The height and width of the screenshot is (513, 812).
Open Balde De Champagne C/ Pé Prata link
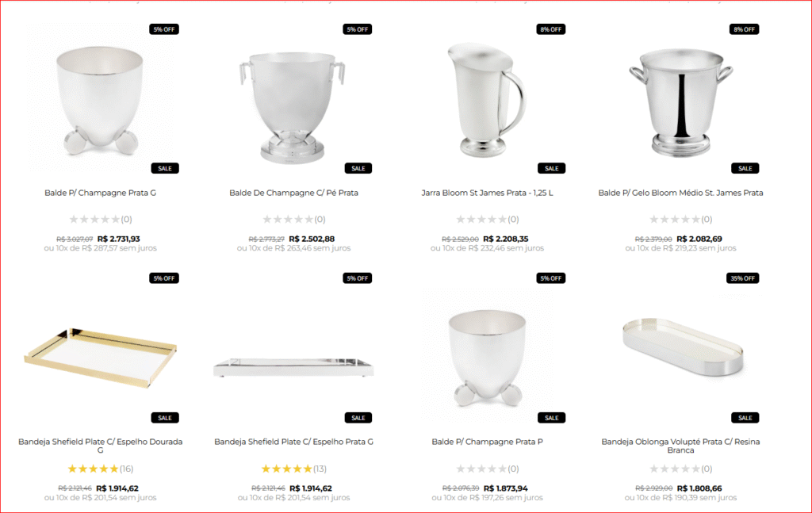click(293, 193)
